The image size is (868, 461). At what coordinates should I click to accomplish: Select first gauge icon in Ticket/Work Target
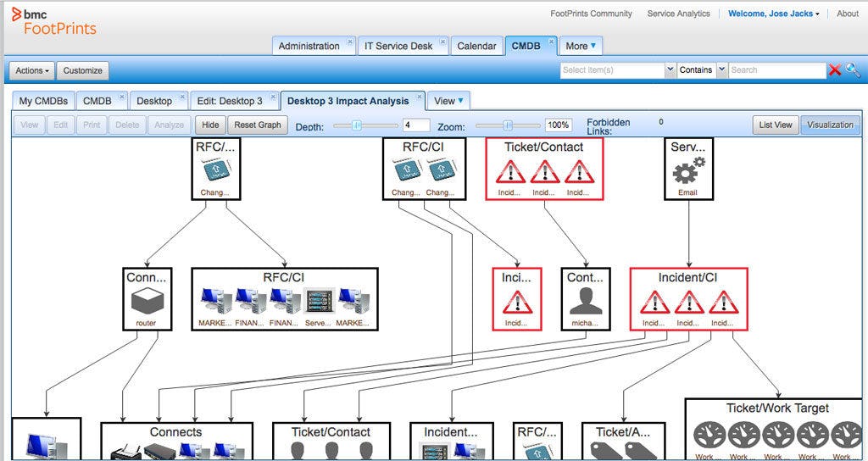tap(709, 436)
